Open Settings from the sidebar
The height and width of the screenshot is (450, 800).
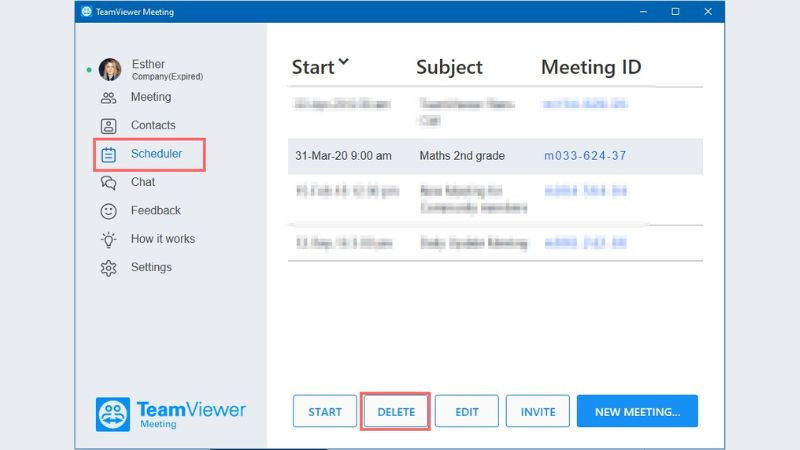click(151, 267)
